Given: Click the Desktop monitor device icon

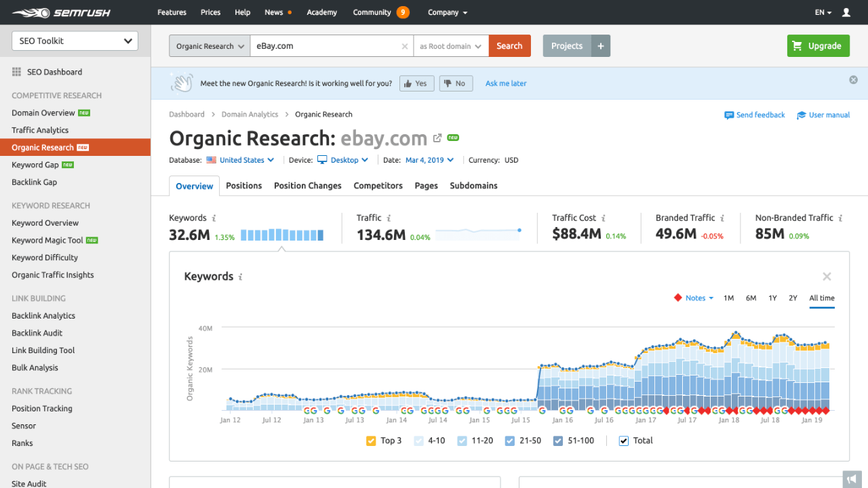Looking at the screenshot, I should pyautogui.click(x=322, y=161).
